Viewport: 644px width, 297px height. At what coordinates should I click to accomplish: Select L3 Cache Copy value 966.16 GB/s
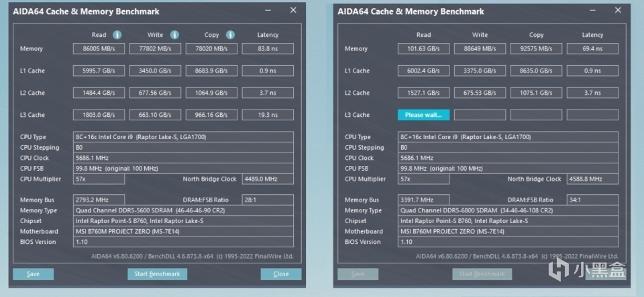(x=211, y=115)
